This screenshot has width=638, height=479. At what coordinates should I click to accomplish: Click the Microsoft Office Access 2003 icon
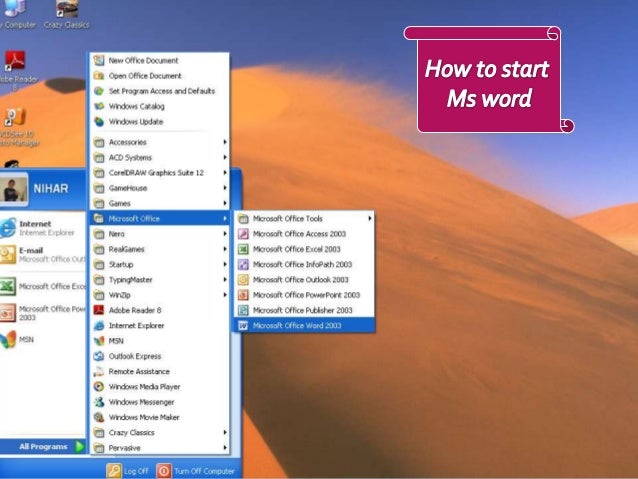[x=243, y=234]
